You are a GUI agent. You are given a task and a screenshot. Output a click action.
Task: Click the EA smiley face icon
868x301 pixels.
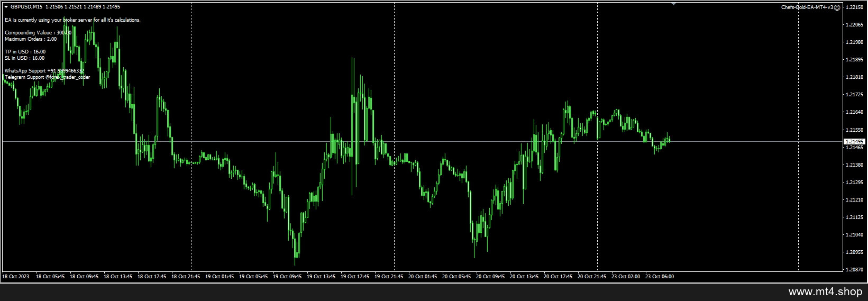[x=837, y=7]
